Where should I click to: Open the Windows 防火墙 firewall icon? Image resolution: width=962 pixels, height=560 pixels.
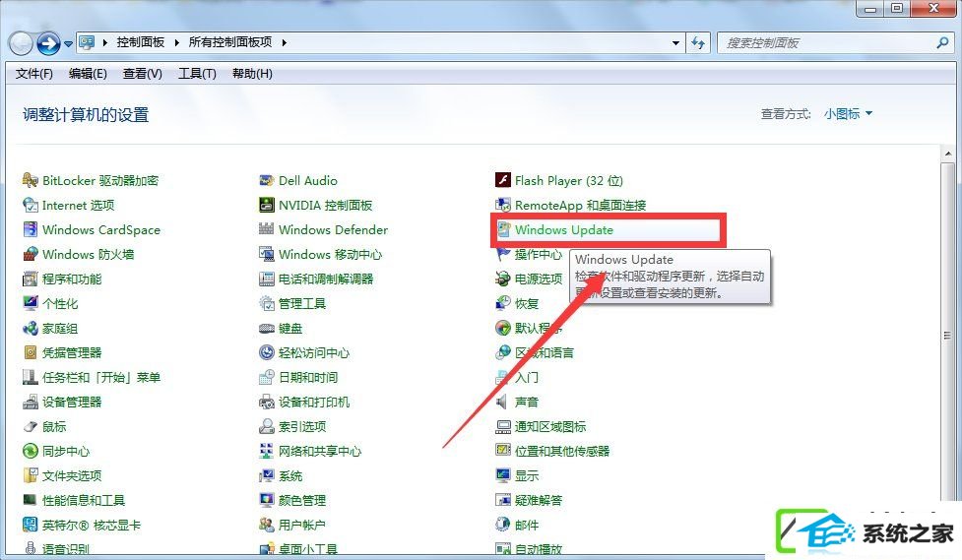click(x=31, y=254)
